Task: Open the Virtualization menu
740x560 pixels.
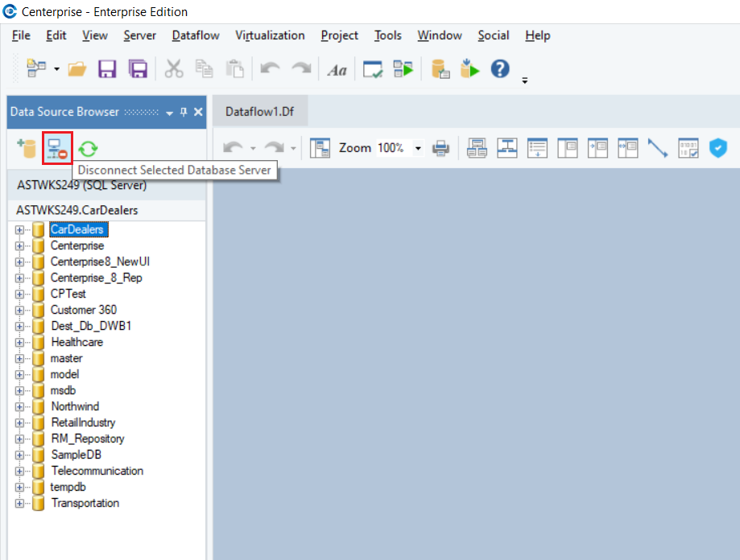Action: click(270, 35)
